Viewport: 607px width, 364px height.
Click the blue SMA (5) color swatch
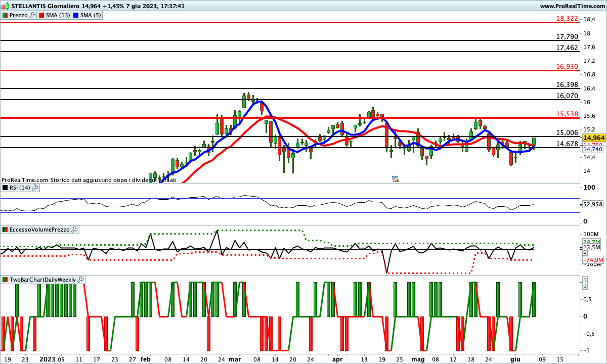(x=76, y=15)
